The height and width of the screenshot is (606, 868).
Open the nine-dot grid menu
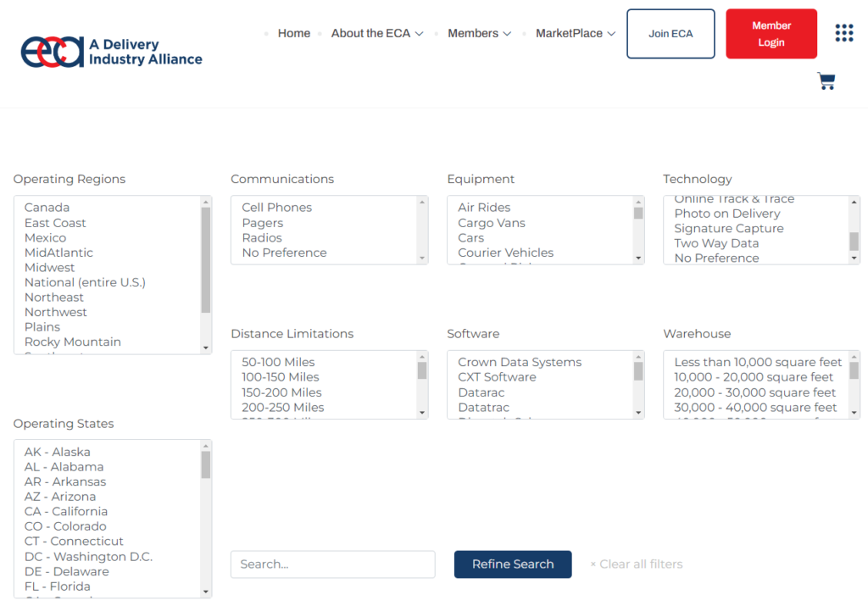[843, 33]
